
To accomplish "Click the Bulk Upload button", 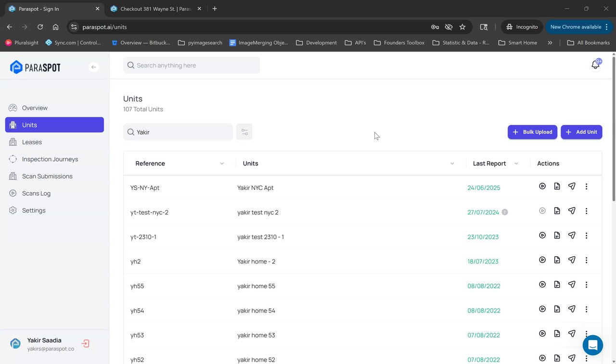I will pyautogui.click(x=532, y=132).
